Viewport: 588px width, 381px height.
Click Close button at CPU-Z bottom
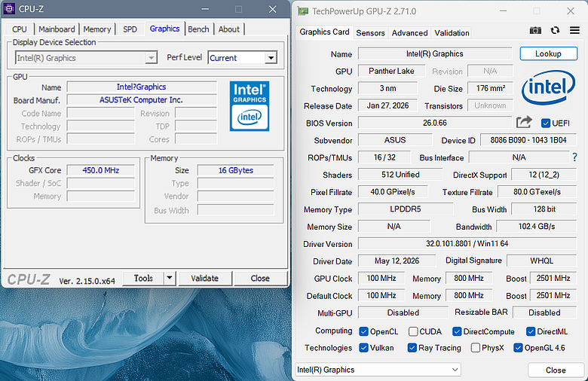(x=260, y=278)
